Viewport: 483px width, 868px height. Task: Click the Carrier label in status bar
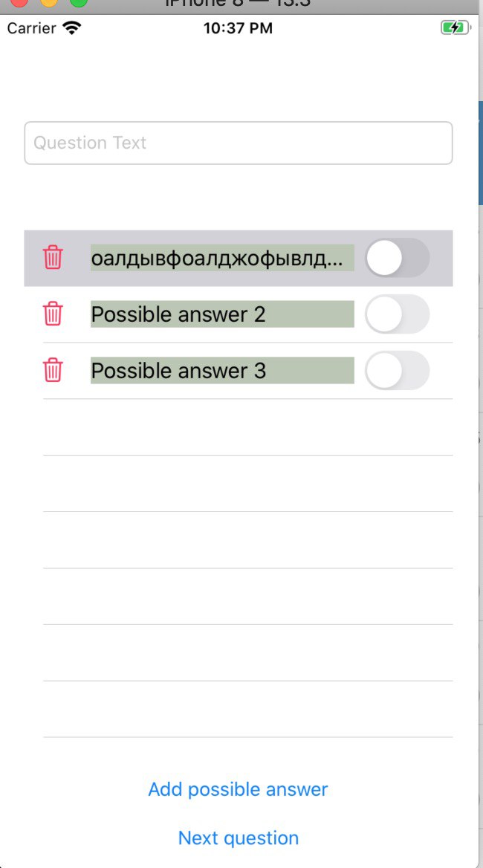click(31, 28)
